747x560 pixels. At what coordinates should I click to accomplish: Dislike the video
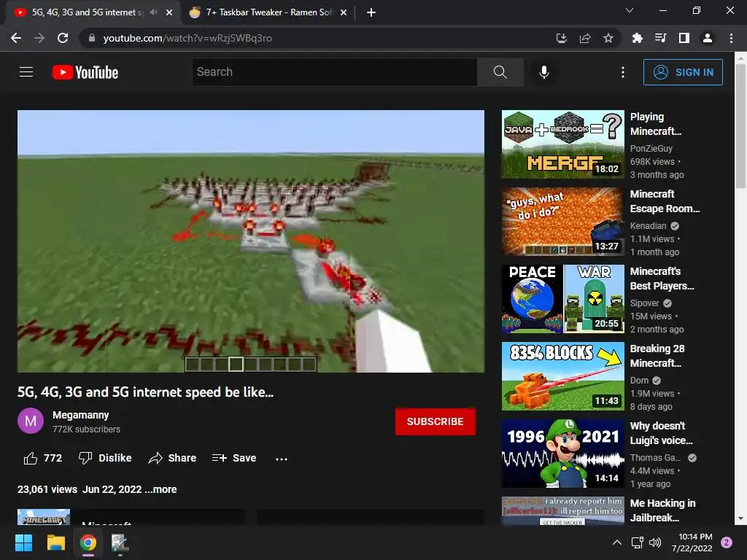(x=105, y=458)
